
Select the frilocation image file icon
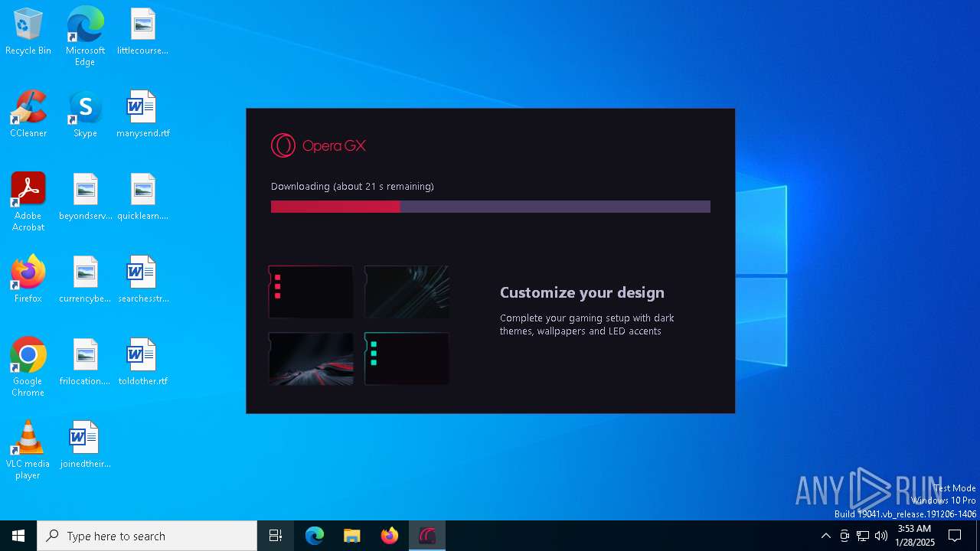85,362
